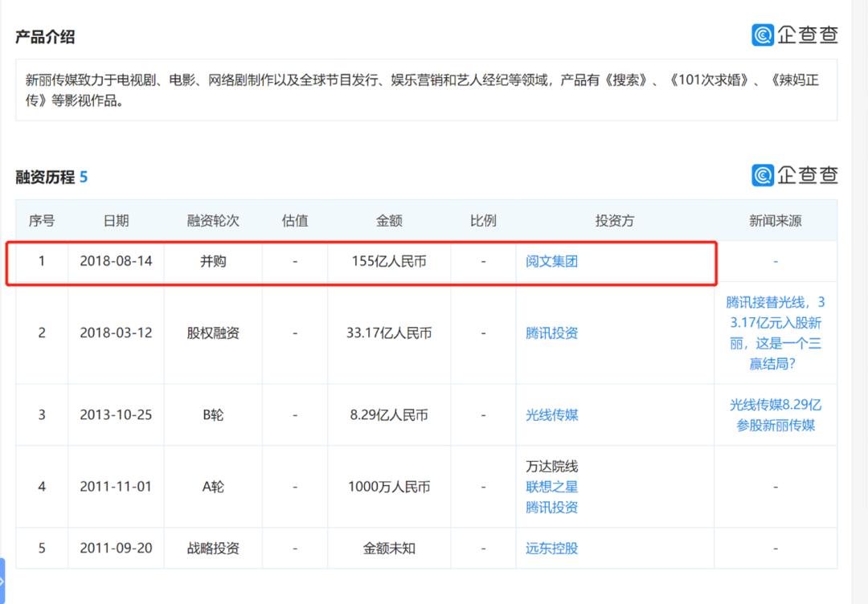868x604 pixels.
Task: Click the 新闻来源 column header
Action: tap(775, 221)
